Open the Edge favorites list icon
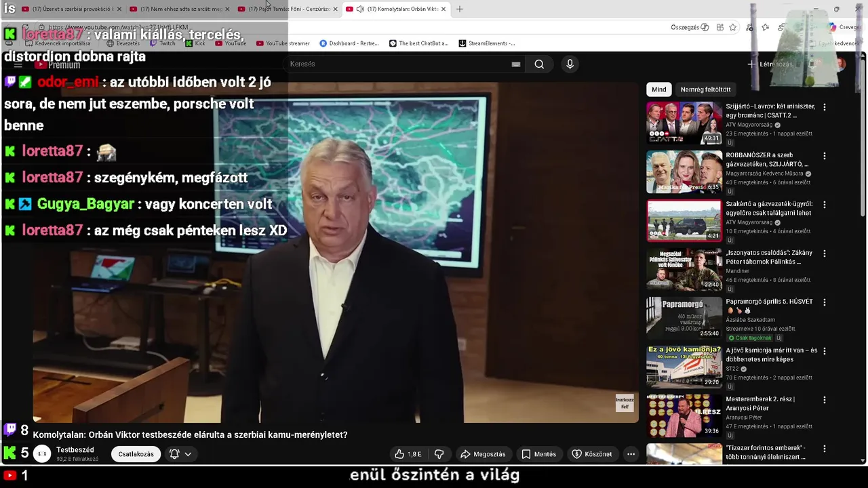This screenshot has width=868, height=488. [x=765, y=27]
